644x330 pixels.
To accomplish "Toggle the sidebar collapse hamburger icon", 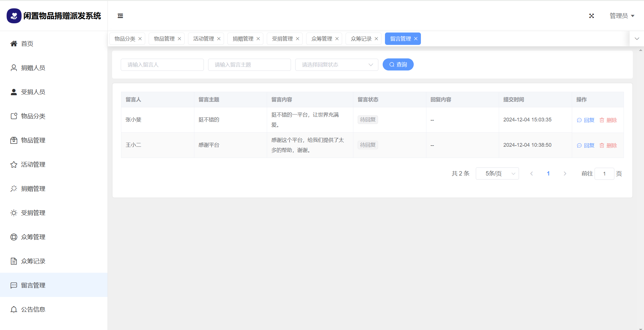I will [x=120, y=16].
